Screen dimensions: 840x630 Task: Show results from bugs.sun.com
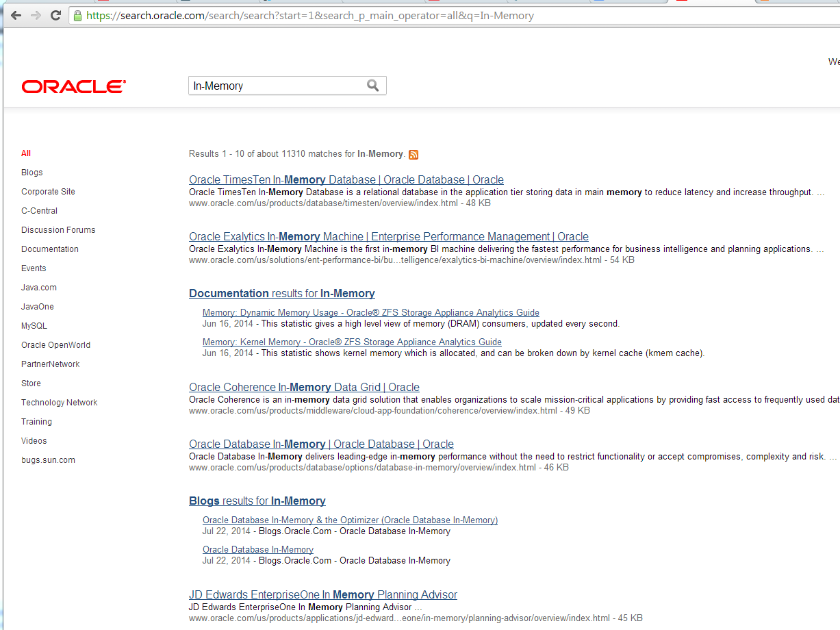pyautogui.click(x=48, y=460)
